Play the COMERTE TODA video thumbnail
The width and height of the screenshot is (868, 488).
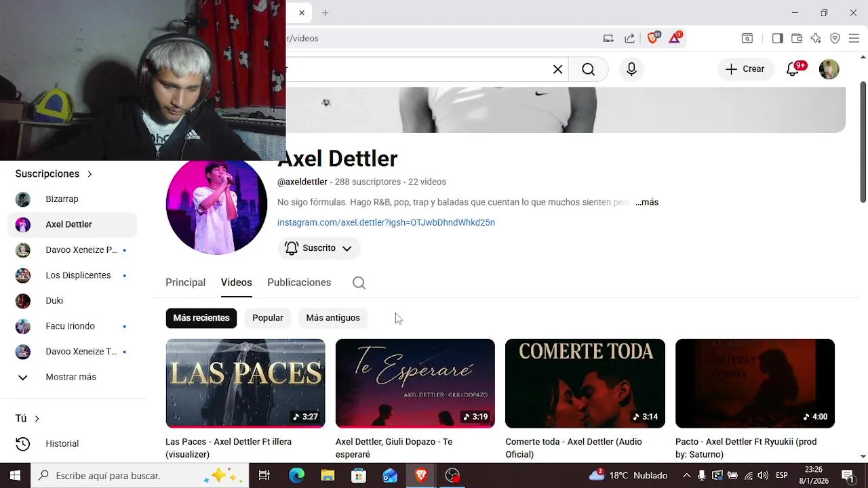click(x=585, y=384)
